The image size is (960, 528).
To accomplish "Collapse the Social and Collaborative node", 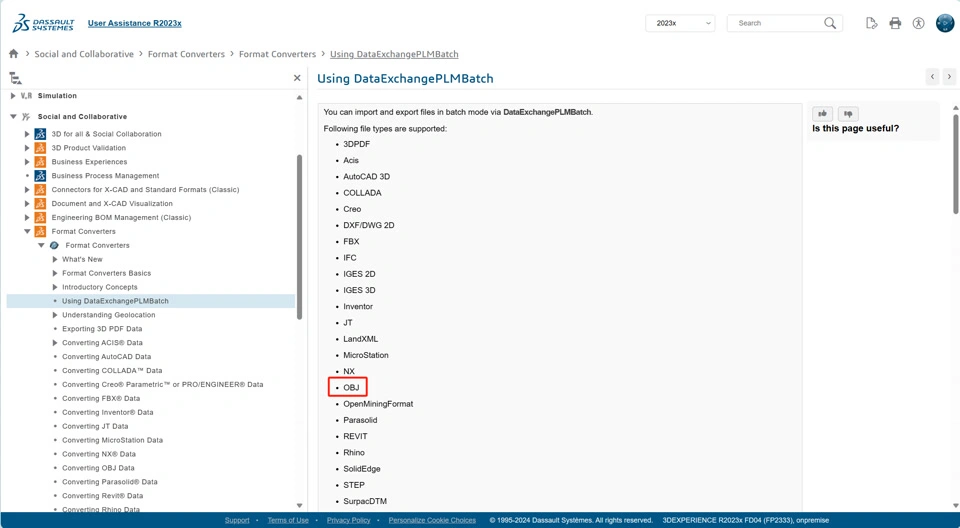I will point(13,116).
